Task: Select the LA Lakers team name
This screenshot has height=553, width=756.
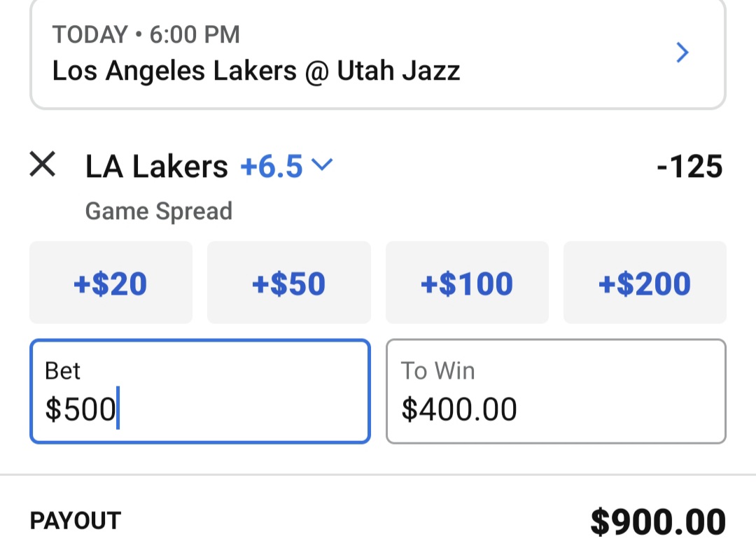Action: click(157, 167)
